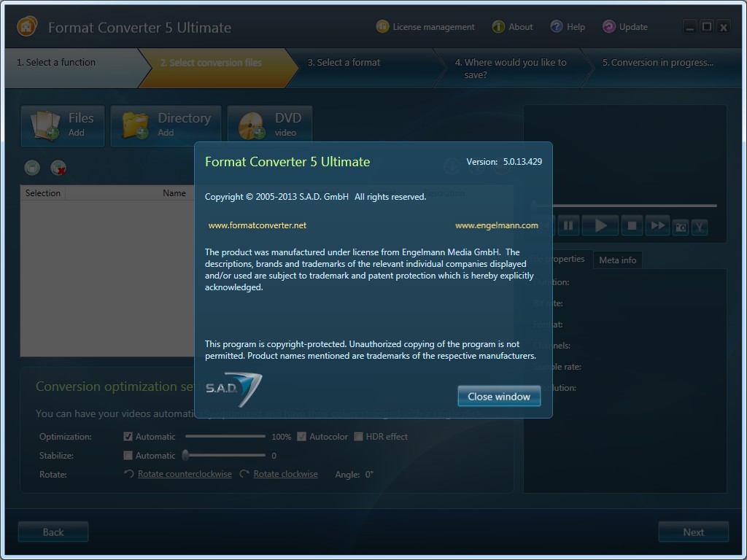This screenshot has width=747, height=560.
Task: Play the preview video
Action: (600, 226)
